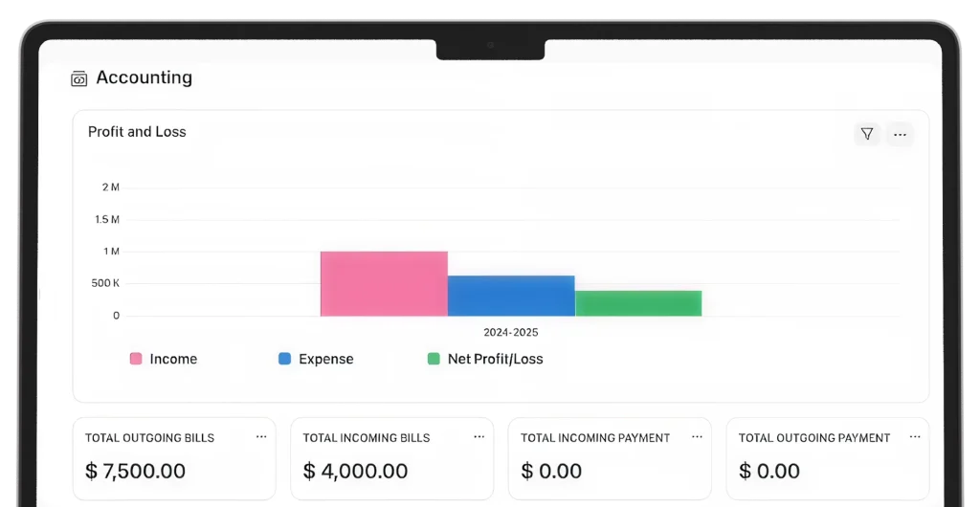Open the Profit and Loss filter
This screenshot has width=980, height=507.
click(867, 134)
